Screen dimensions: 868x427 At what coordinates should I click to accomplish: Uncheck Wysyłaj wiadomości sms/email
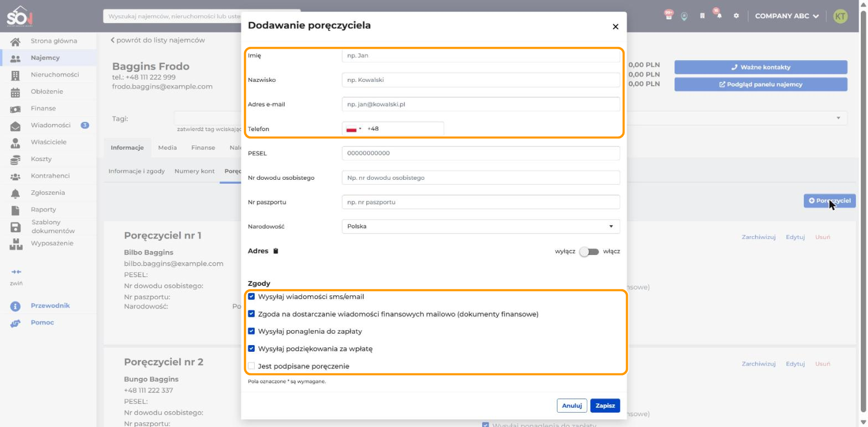tap(252, 296)
